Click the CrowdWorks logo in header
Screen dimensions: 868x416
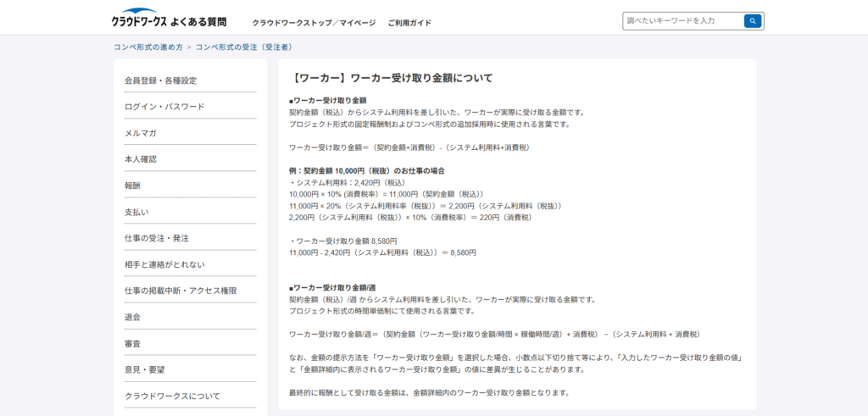168,19
